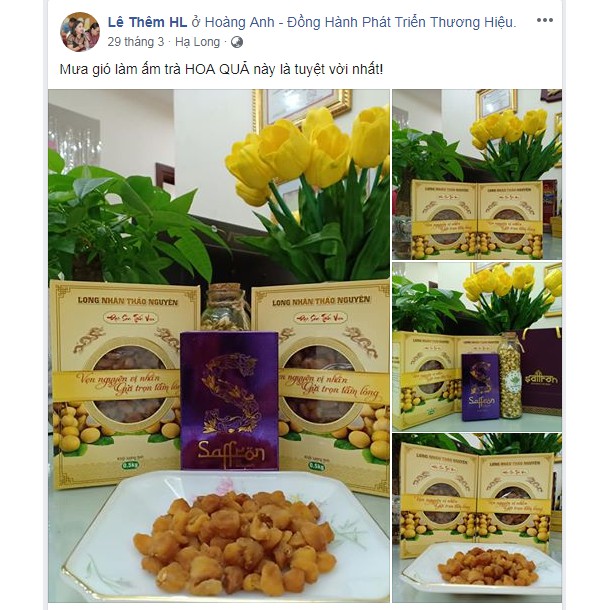Open the three-dot post options menu
The height and width of the screenshot is (610, 610).
point(545,20)
